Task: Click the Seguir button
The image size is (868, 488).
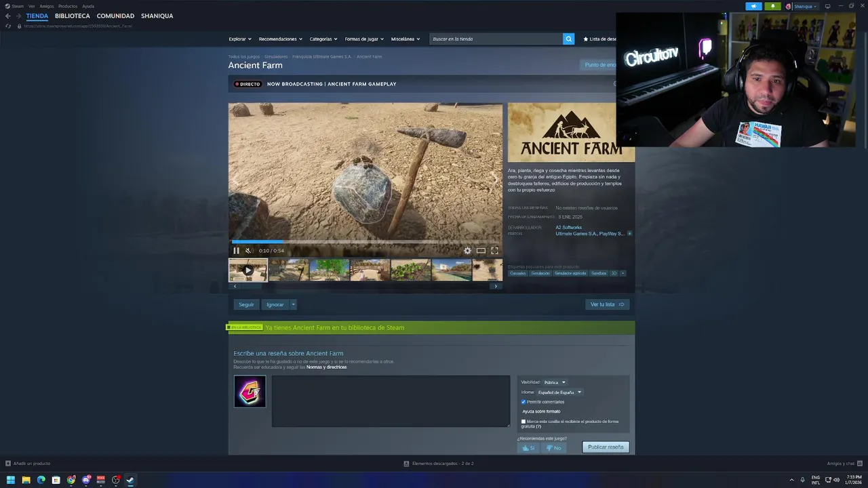Action: coord(246,305)
